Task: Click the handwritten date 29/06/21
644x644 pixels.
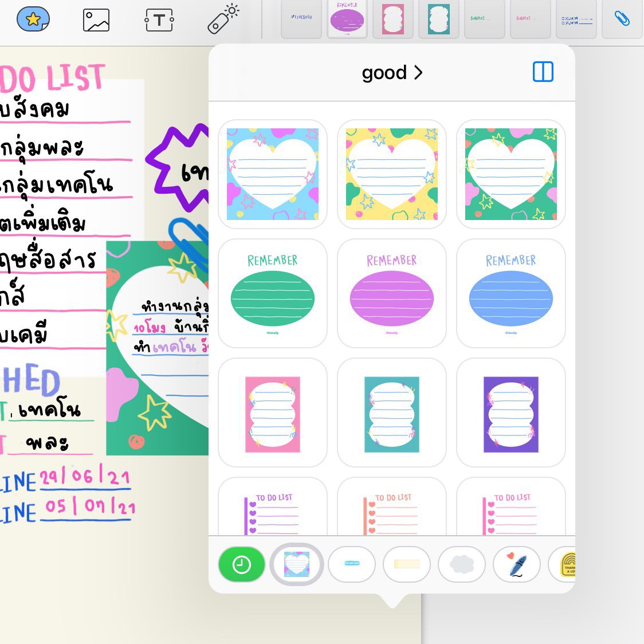Action: pyautogui.click(x=85, y=477)
